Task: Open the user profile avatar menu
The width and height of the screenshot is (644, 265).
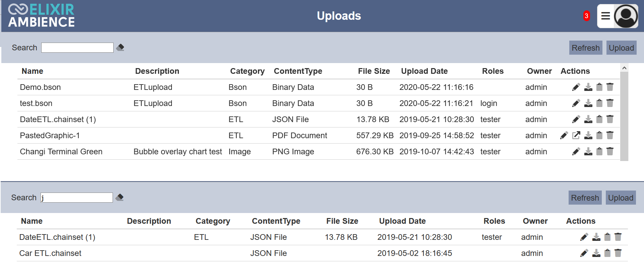Action: point(626,16)
